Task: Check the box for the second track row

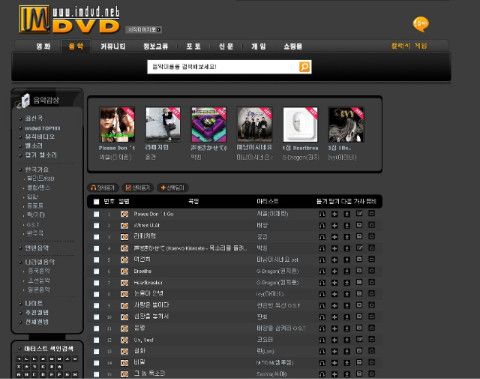Action: pyautogui.click(x=96, y=225)
